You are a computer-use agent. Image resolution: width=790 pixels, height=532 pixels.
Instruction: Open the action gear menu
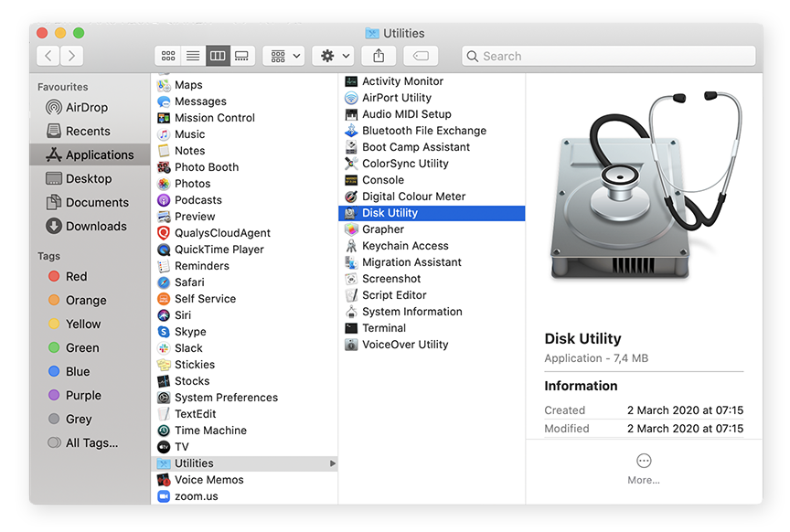tap(332, 55)
